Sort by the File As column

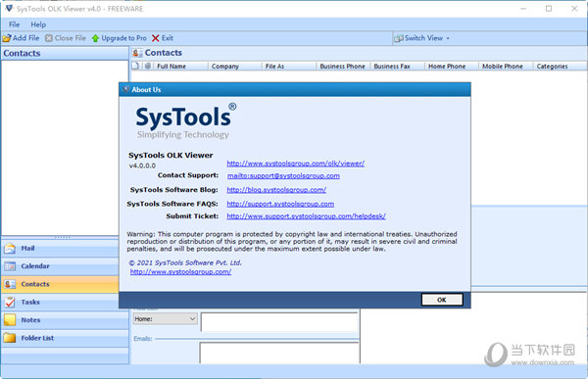click(288, 66)
